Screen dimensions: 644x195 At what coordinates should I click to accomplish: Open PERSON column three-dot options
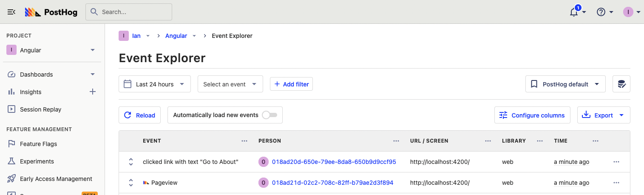click(396, 141)
